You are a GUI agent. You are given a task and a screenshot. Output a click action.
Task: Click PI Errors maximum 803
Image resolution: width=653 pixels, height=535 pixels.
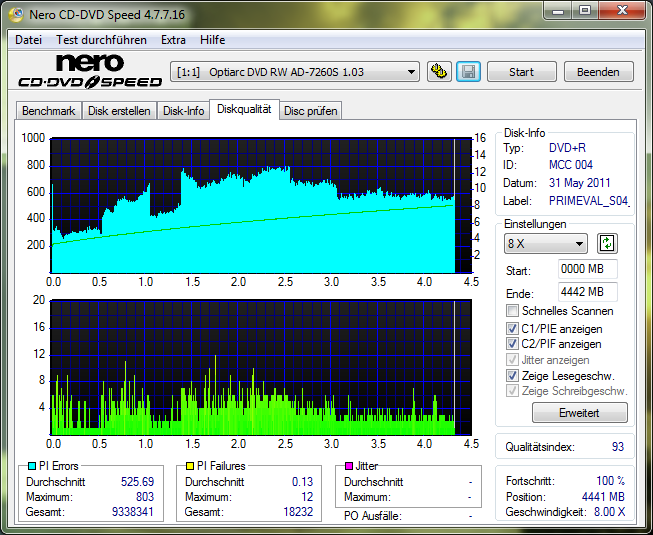point(145,497)
